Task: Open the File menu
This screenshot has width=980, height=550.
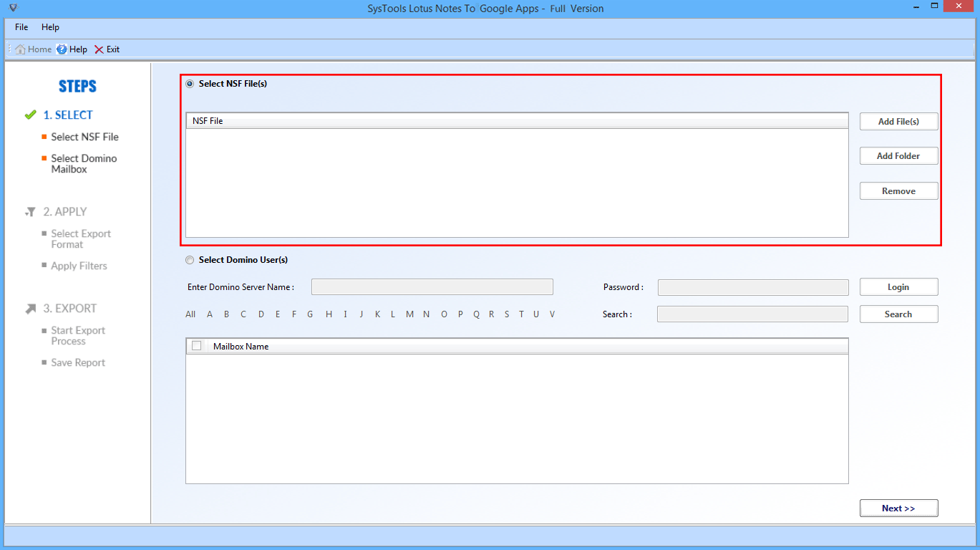Action: click(x=21, y=27)
